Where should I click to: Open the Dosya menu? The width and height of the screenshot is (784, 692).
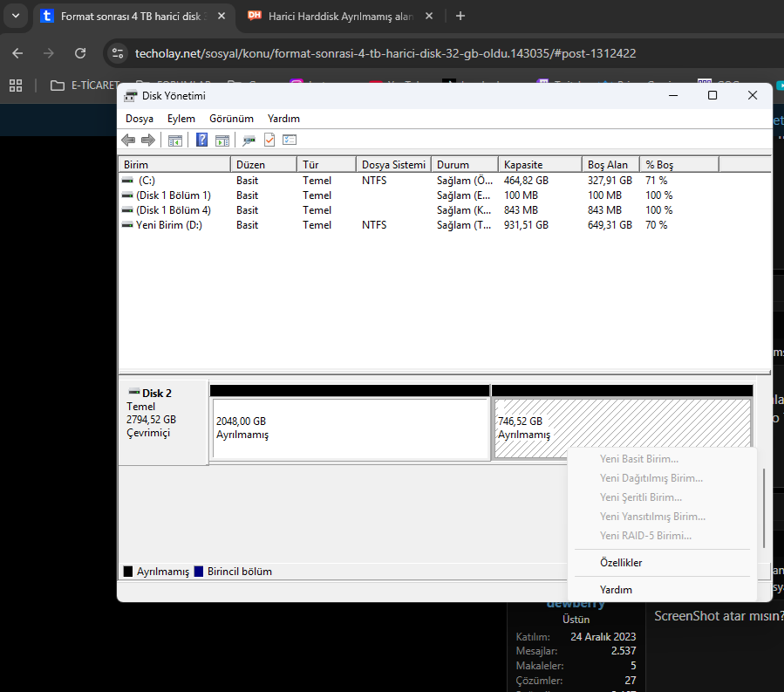[140, 119]
